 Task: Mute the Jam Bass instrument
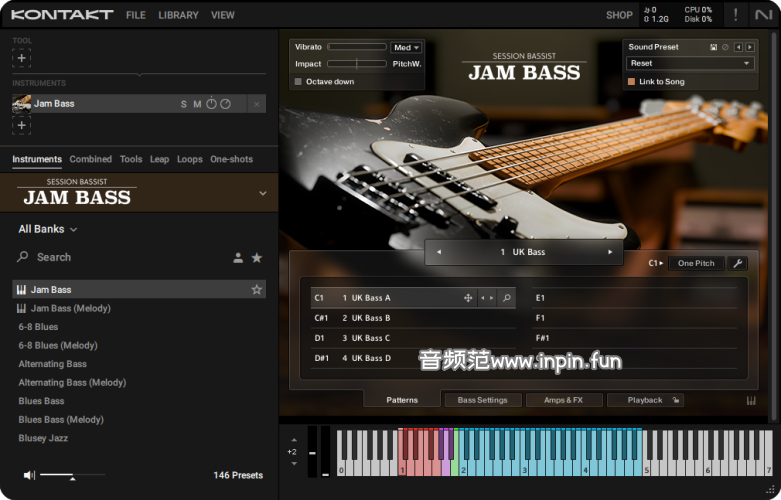coord(197,104)
